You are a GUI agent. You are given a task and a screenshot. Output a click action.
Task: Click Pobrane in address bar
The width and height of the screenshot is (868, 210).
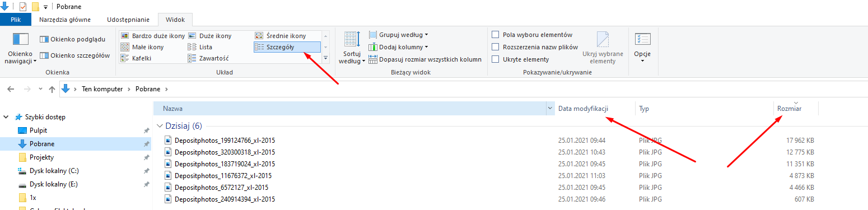(147, 89)
